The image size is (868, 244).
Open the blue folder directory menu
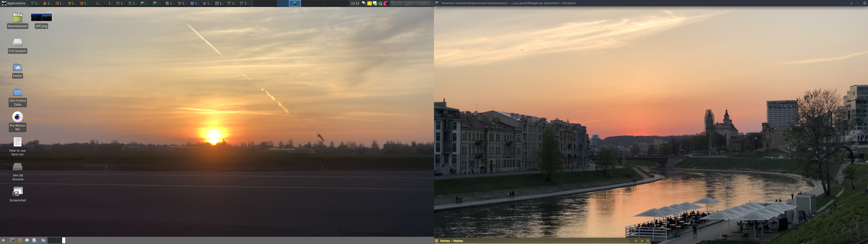(x=43, y=240)
